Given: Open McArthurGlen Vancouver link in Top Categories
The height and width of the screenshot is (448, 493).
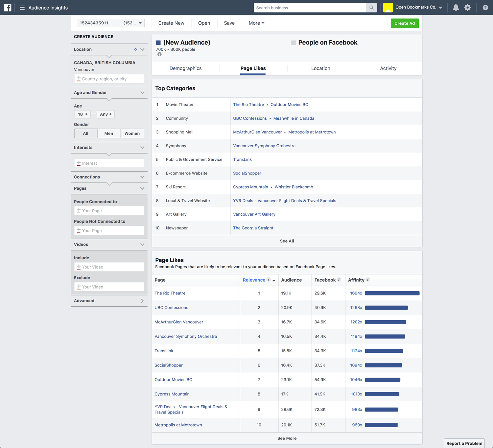Looking at the screenshot, I should [x=257, y=132].
